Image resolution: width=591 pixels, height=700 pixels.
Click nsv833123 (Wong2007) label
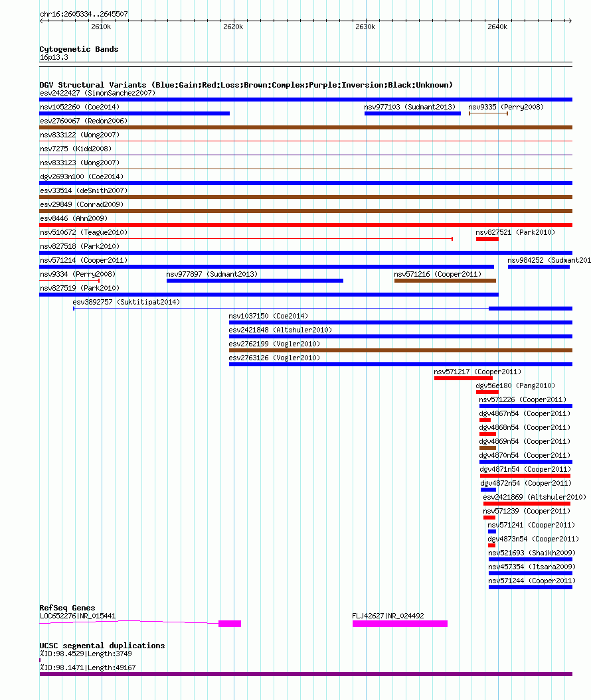(80, 163)
